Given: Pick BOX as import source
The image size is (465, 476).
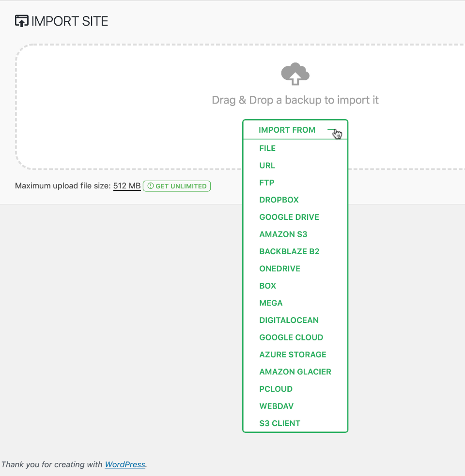Looking at the screenshot, I should 267,286.
